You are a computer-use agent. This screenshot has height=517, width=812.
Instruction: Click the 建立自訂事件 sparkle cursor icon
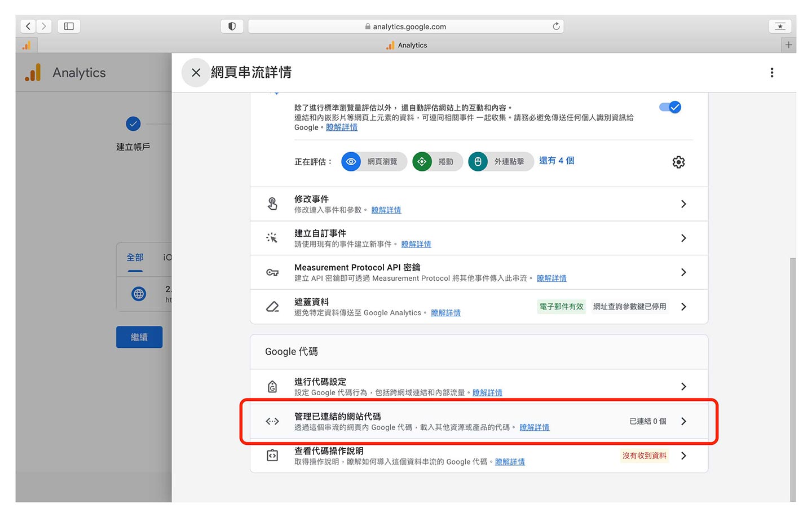(272, 238)
